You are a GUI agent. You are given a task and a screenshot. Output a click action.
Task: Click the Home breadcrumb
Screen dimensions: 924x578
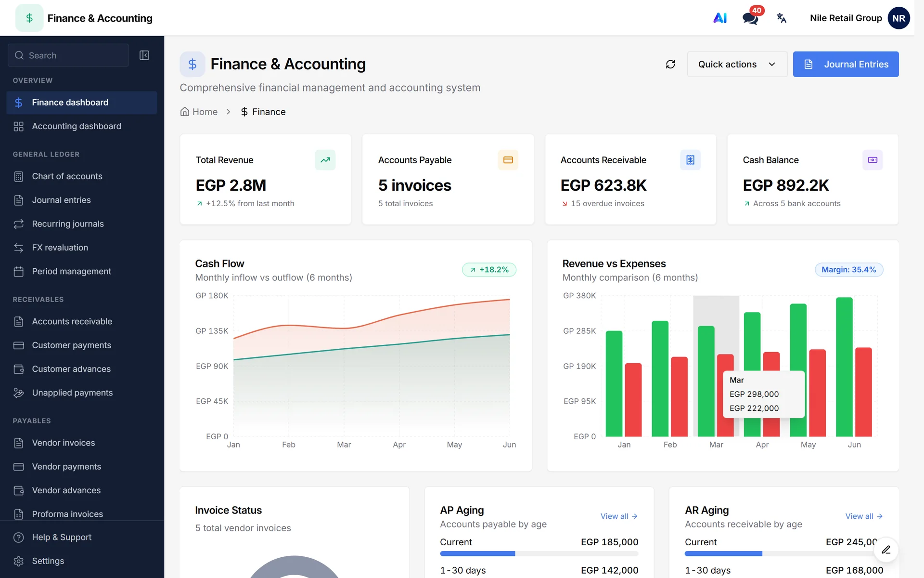point(199,112)
